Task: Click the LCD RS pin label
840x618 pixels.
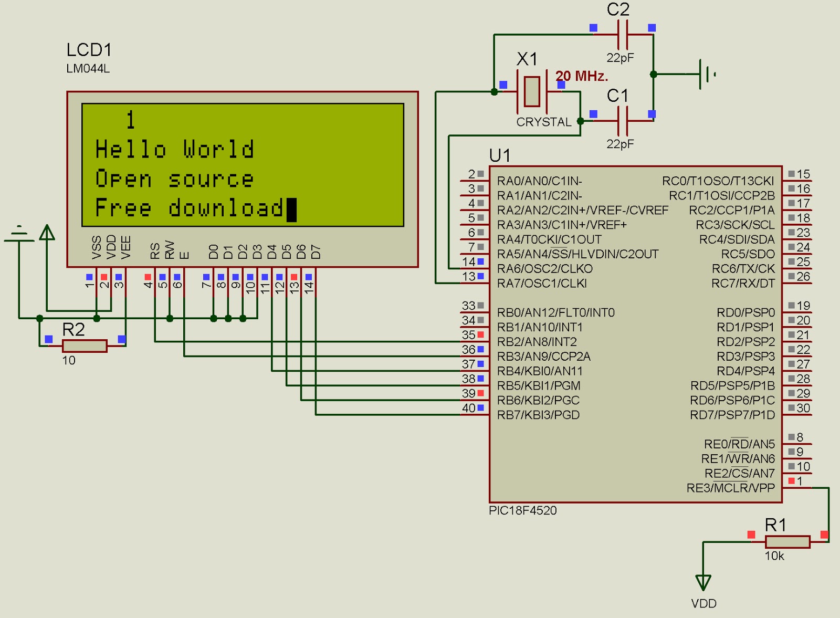Action: tap(155, 251)
